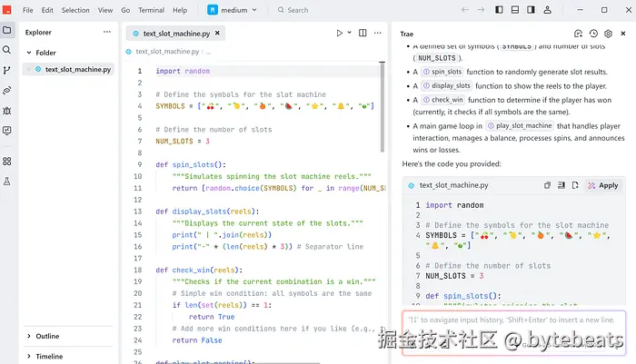The width and height of the screenshot is (636, 364).
Task: Click the spin_slots symbol link in chat
Action: (x=442, y=72)
